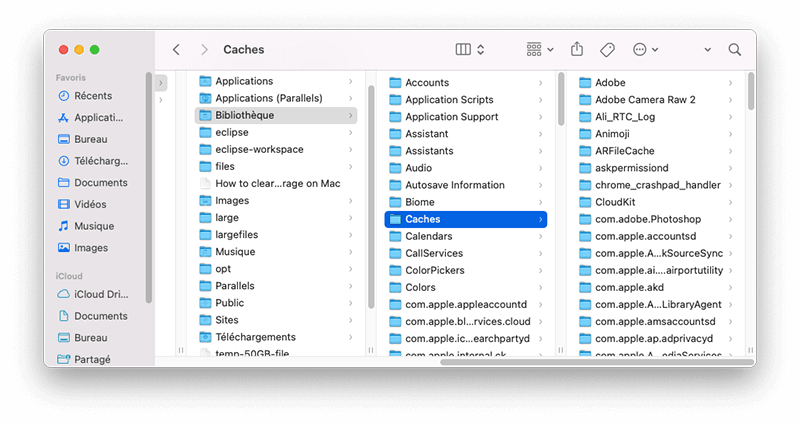Viewport: 800px width, 425px height.
Task: Select the Applications (Parallels) folder
Action: point(276,98)
